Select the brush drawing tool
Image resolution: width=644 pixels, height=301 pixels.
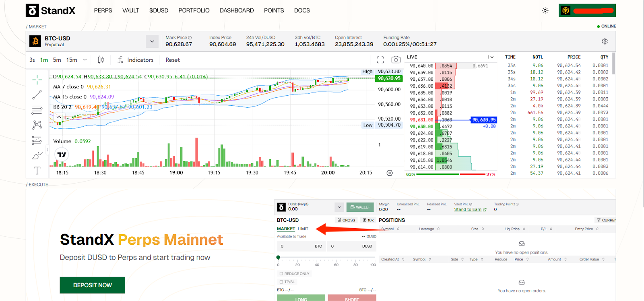[x=37, y=156]
